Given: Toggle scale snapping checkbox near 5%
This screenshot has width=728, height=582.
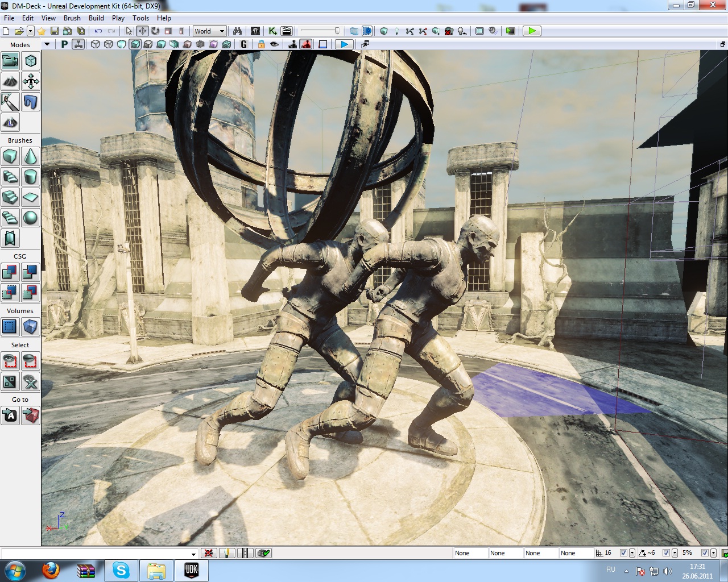Looking at the screenshot, I should pos(705,553).
